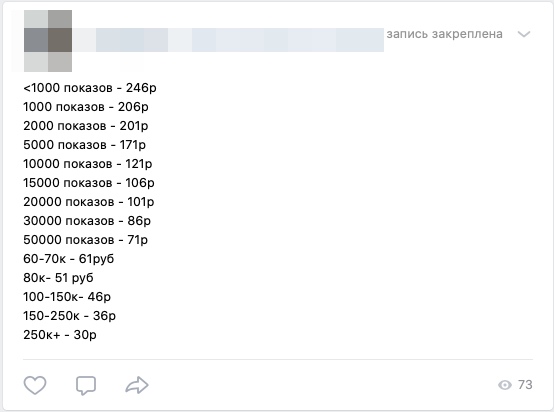Click the '1000 показов - 206р' line

pos(86,107)
